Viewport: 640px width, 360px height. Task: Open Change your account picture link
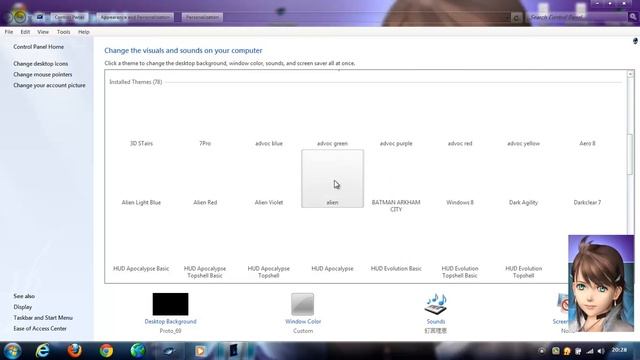[49, 85]
